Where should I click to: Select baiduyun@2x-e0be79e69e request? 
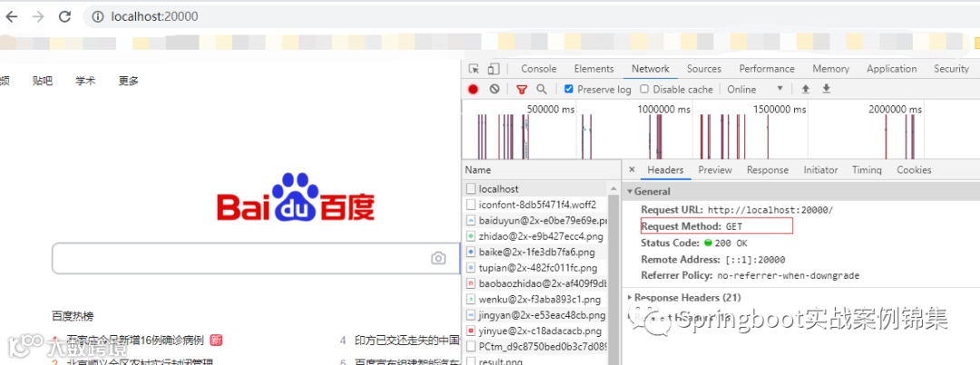[x=536, y=220]
